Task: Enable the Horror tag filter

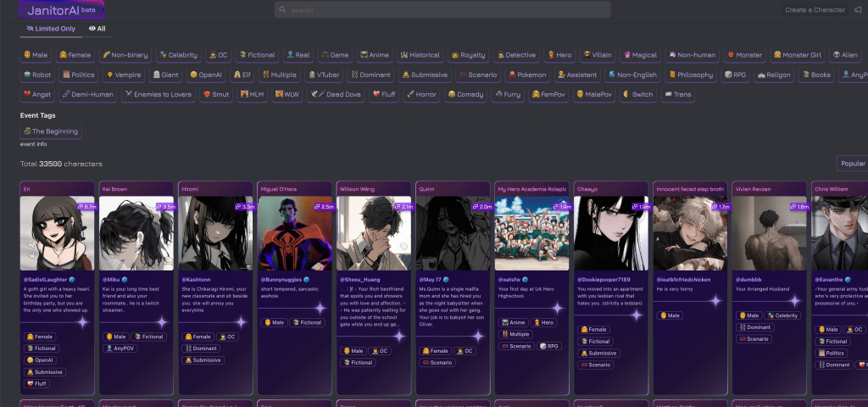Action: point(421,94)
